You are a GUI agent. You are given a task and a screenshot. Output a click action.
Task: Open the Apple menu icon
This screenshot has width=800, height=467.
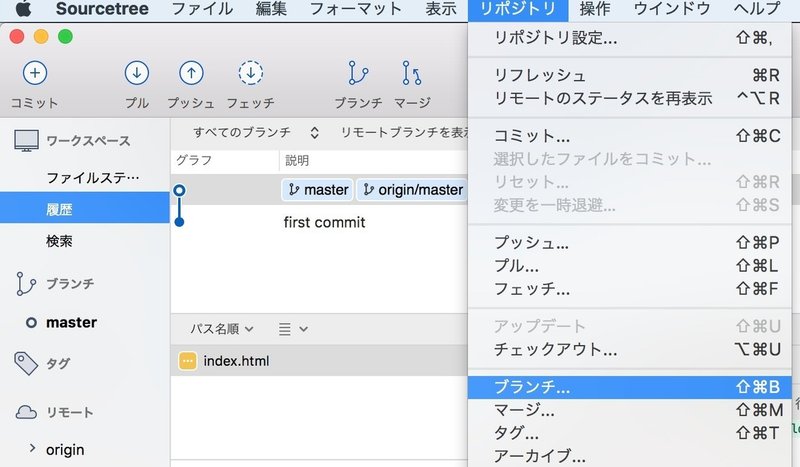(x=22, y=9)
